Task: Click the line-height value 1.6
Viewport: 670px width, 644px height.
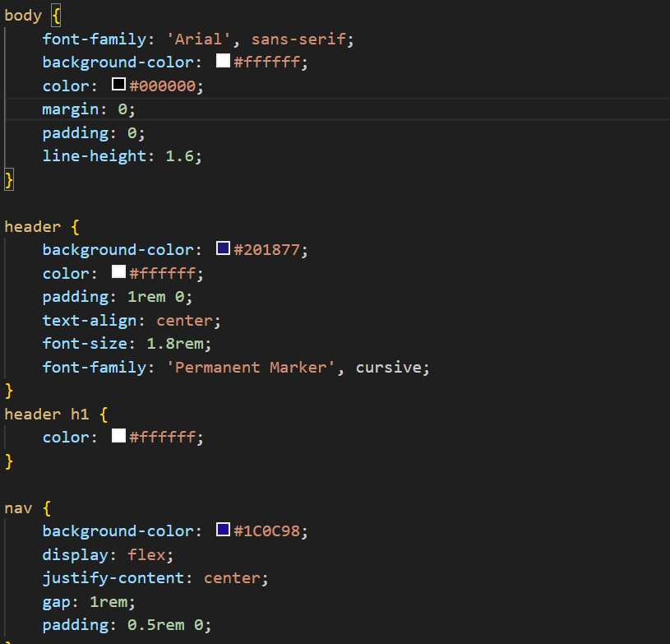Action: pyautogui.click(x=179, y=156)
